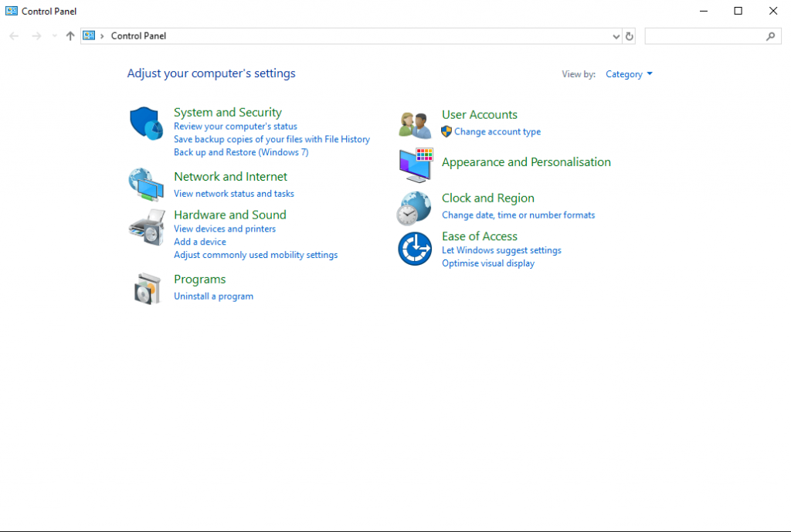Click Review your computer's status

click(236, 127)
